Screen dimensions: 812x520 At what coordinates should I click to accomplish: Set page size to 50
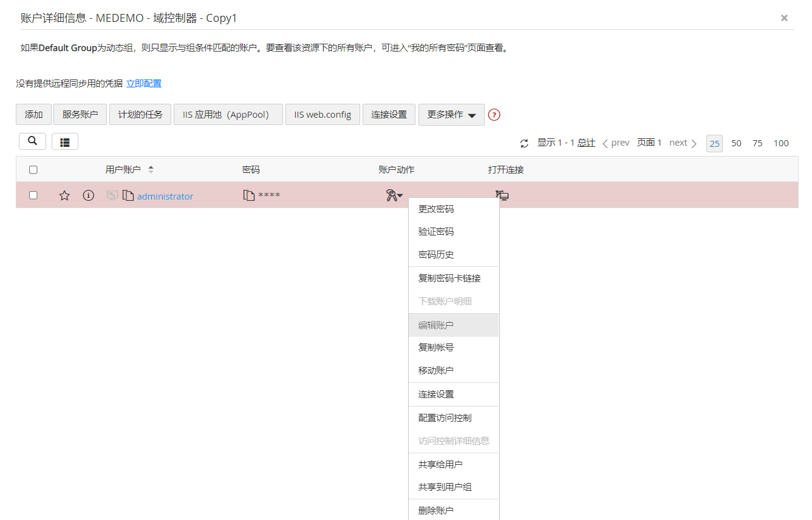coord(736,143)
